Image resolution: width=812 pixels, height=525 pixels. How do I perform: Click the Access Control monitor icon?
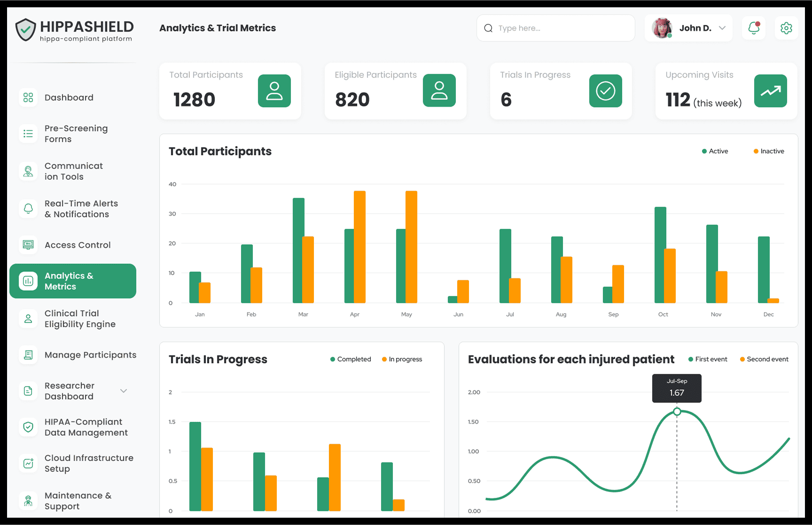[x=28, y=245]
